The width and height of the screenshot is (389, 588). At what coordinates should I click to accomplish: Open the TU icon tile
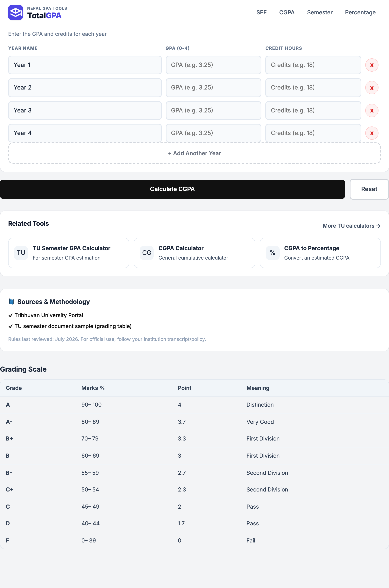click(21, 253)
